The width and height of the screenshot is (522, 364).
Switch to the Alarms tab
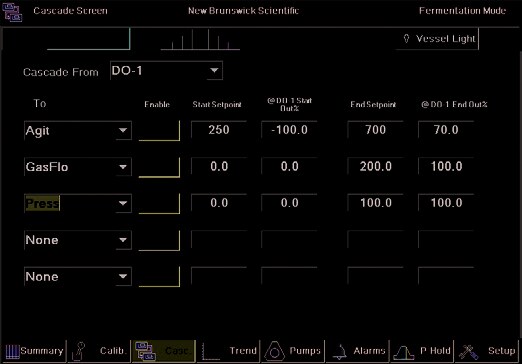click(357, 351)
